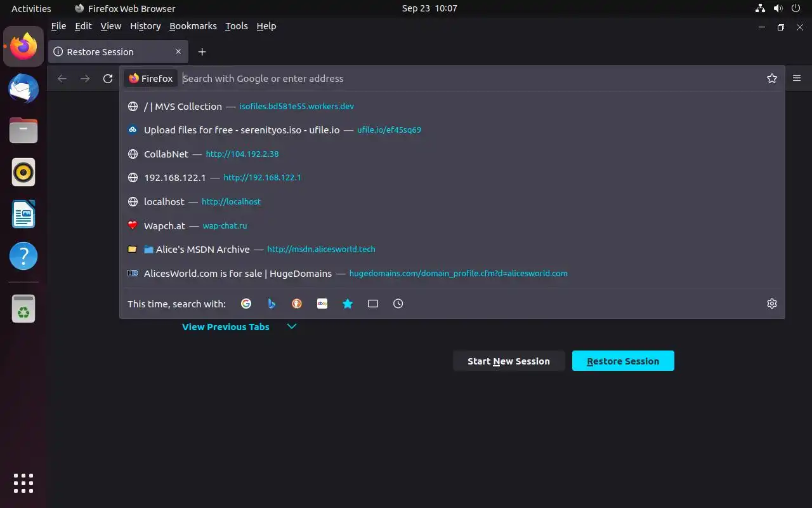Click the View Previous Tabs link
Viewport: 812px width, 508px height.
226,326
